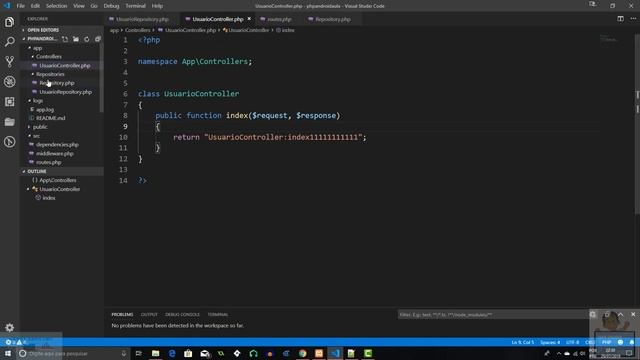This screenshot has height=360, width=640.
Task: Switch to Repository.php editor tab
Action: (x=333, y=19)
